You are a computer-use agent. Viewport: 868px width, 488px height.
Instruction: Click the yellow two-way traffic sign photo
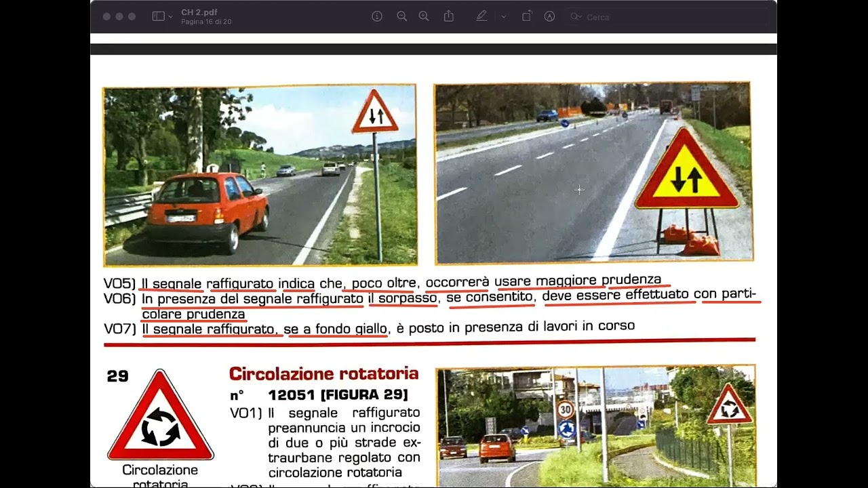tap(593, 173)
